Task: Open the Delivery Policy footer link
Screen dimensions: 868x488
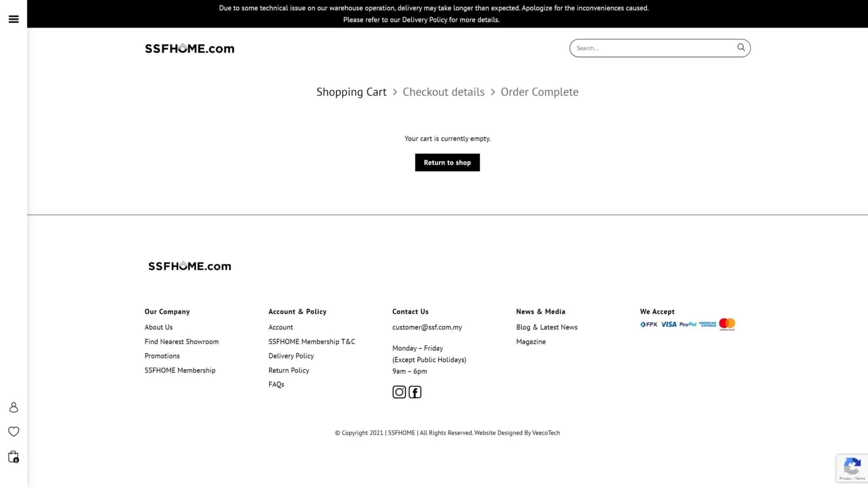Action: pos(291,356)
